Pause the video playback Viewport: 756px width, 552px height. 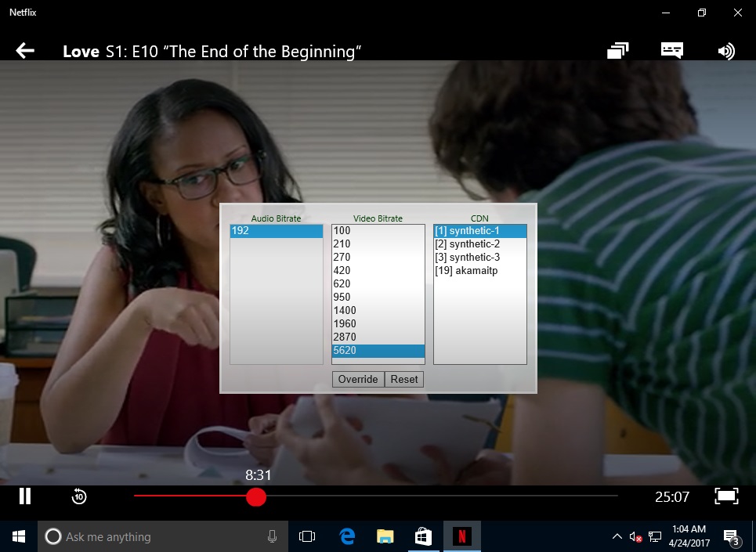(x=25, y=496)
